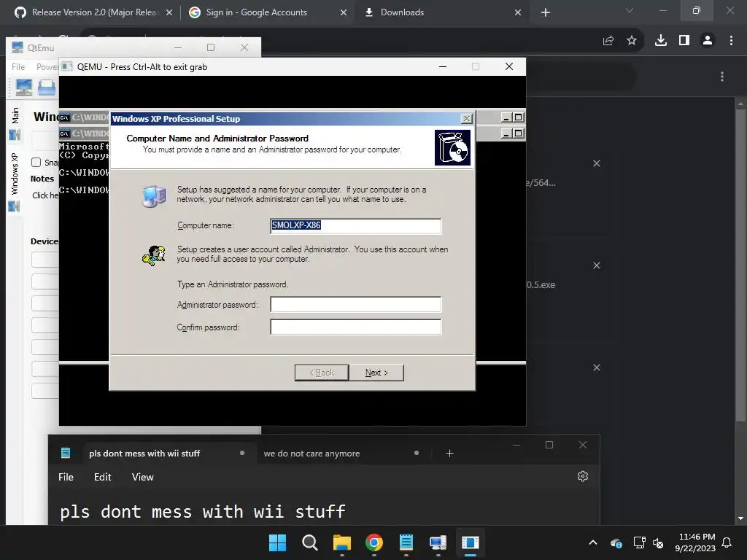Toggle Chrome side panel icon
The image size is (747, 560).
click(x=684, y=41)
